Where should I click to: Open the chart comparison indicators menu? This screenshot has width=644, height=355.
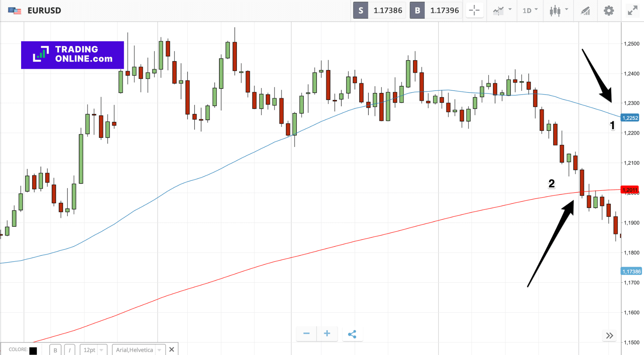[x=501, y=10]
